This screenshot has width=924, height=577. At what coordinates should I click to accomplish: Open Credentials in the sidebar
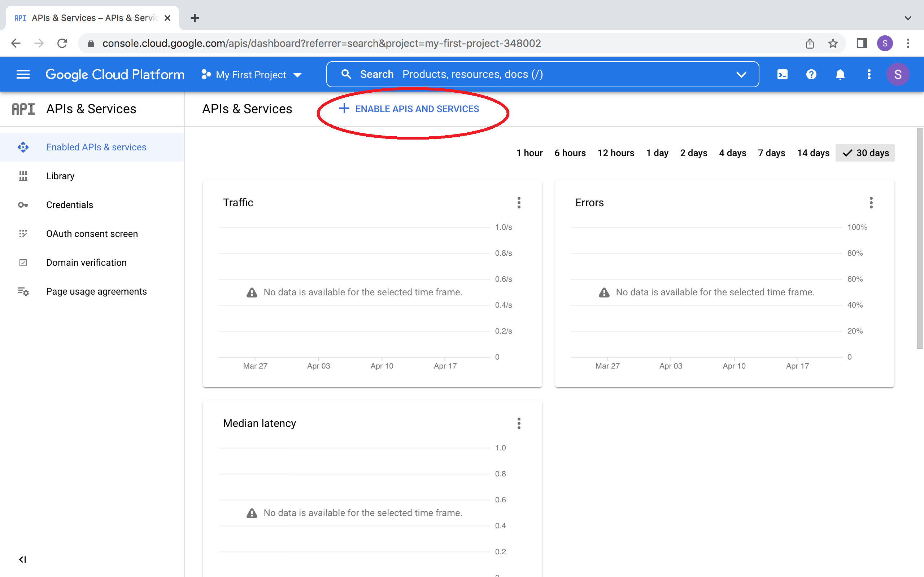pos(70,205)
